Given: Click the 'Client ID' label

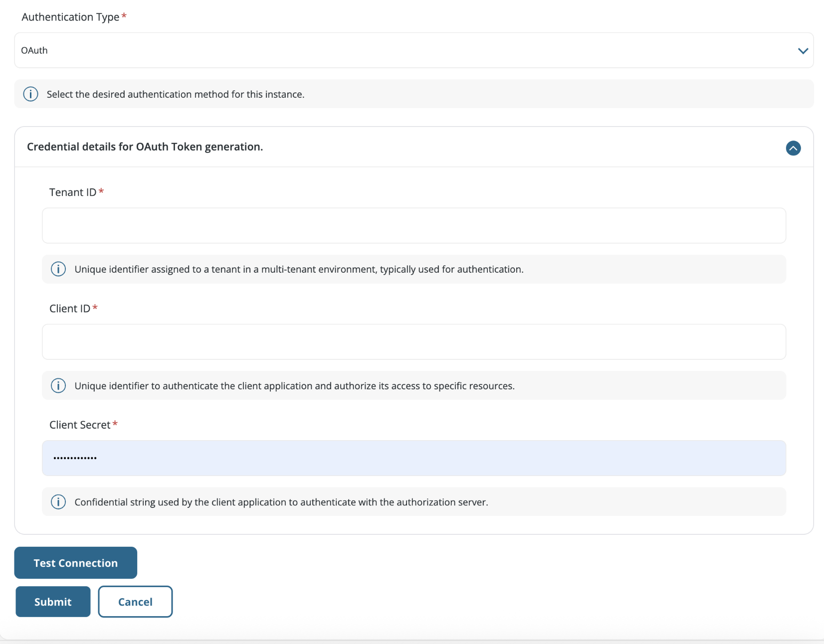Looking at the screenshot, I should (x=70, y=309).
